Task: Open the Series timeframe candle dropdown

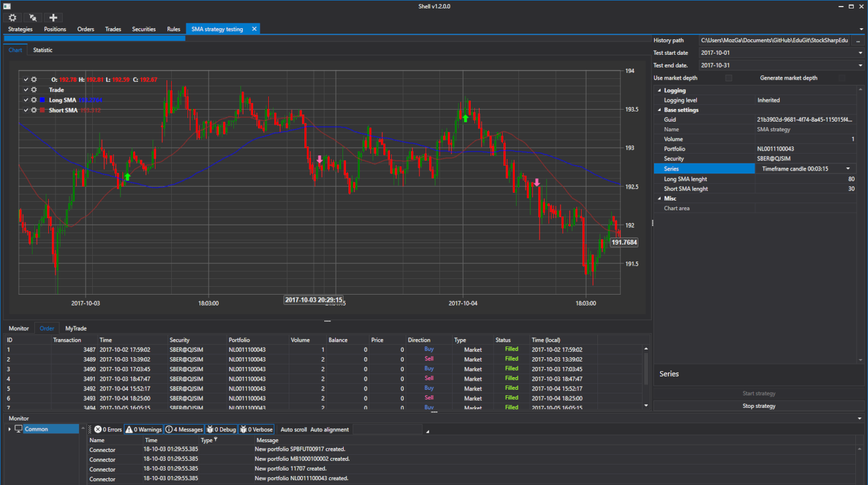Action: [848, 169]
